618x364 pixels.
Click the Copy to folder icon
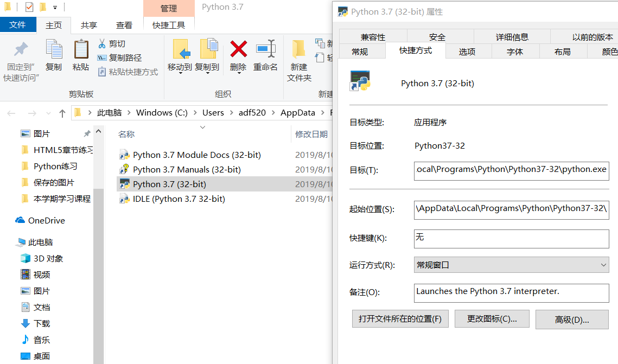(209, 49)
